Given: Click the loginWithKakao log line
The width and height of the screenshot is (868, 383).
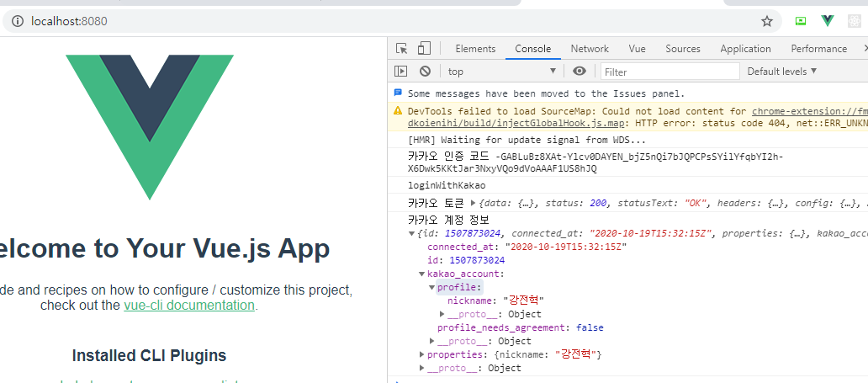Looking at the screenshot, I should coord(446,185).
